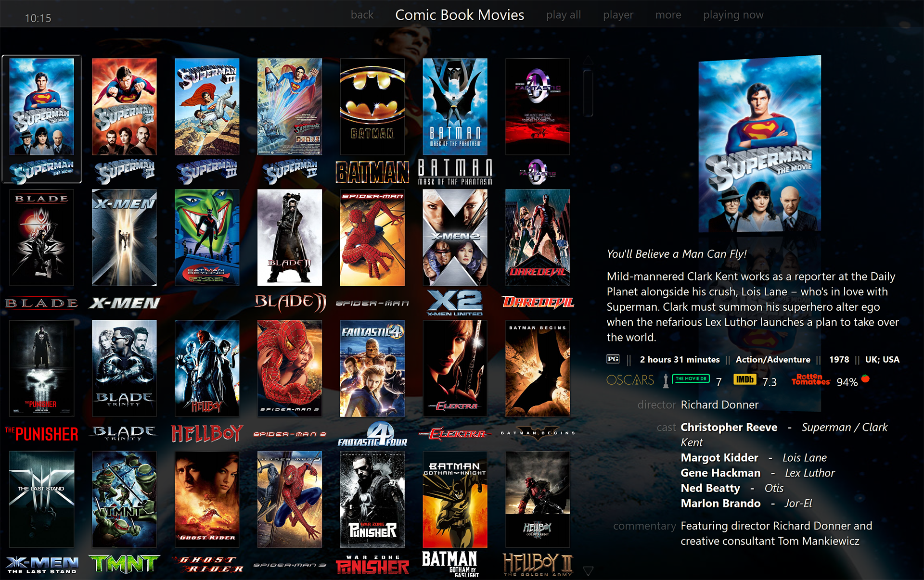Select the Daredevil poster

[x=538, y=238]
